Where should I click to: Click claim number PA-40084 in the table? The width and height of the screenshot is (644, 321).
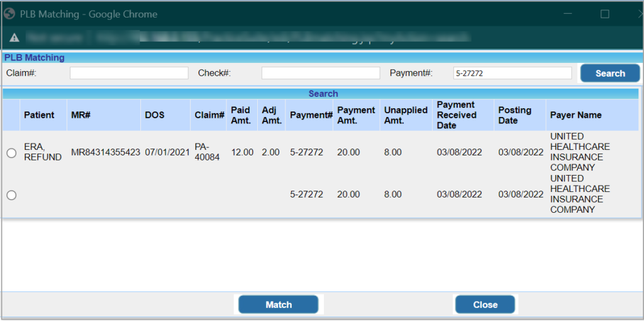207,152
